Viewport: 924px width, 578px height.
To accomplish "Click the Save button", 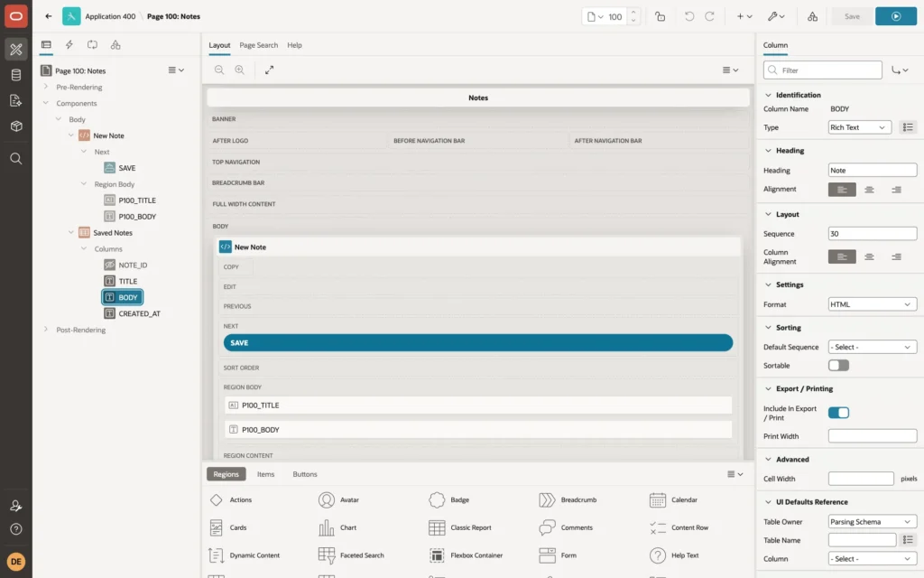I will point(852,16).
